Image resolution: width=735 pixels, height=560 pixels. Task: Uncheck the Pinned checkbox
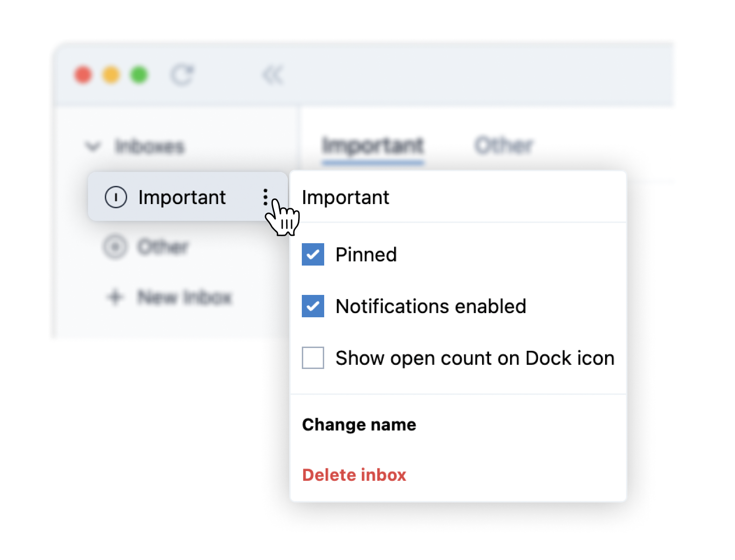point(313,254)
